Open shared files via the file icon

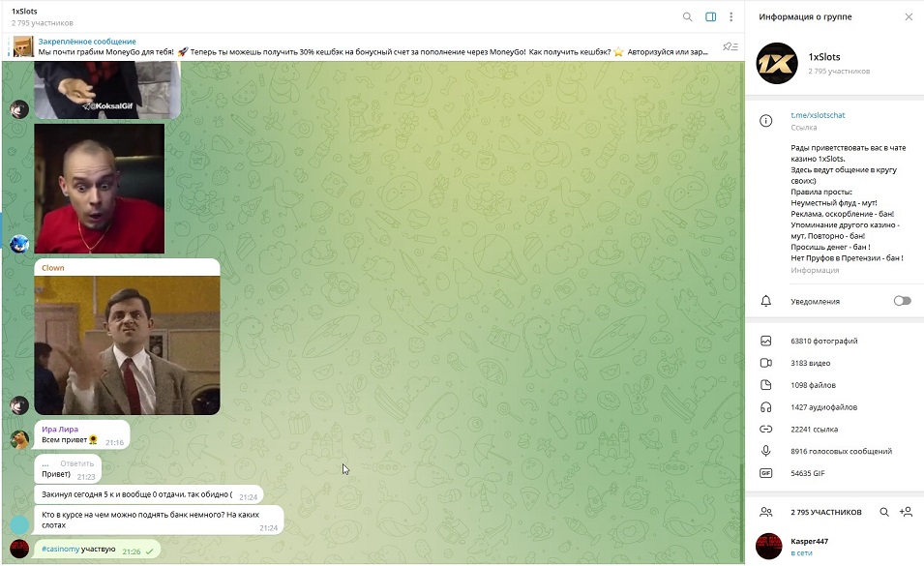(x=765, y=385)
